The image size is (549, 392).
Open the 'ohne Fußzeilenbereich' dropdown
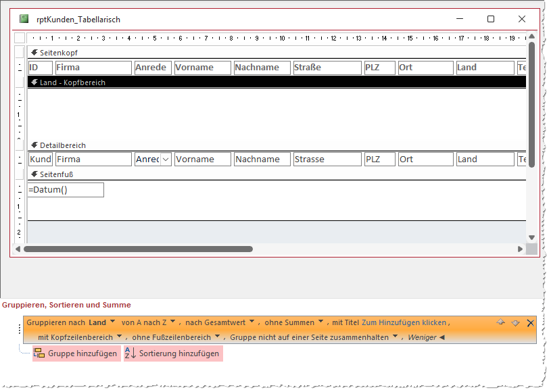click(216, 337)
